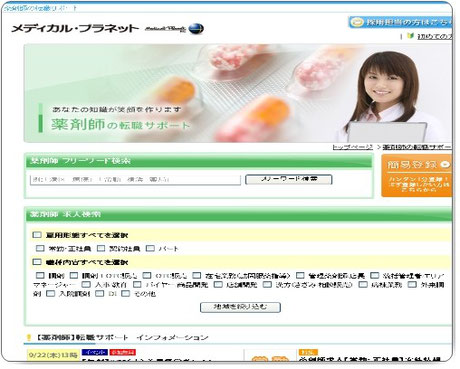Screen dimensions: 460x369
Task: Check the DI checkbox
Action: (99, 293)
